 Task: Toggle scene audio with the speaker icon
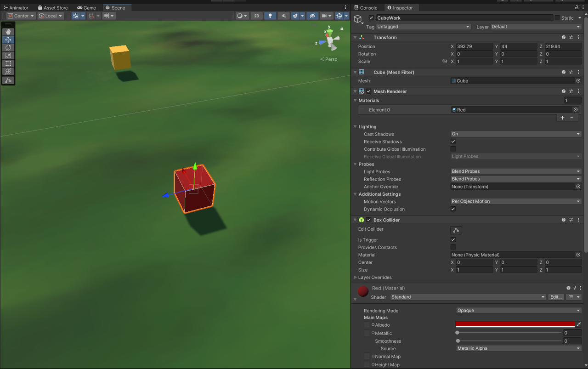[x=283, y=16]
